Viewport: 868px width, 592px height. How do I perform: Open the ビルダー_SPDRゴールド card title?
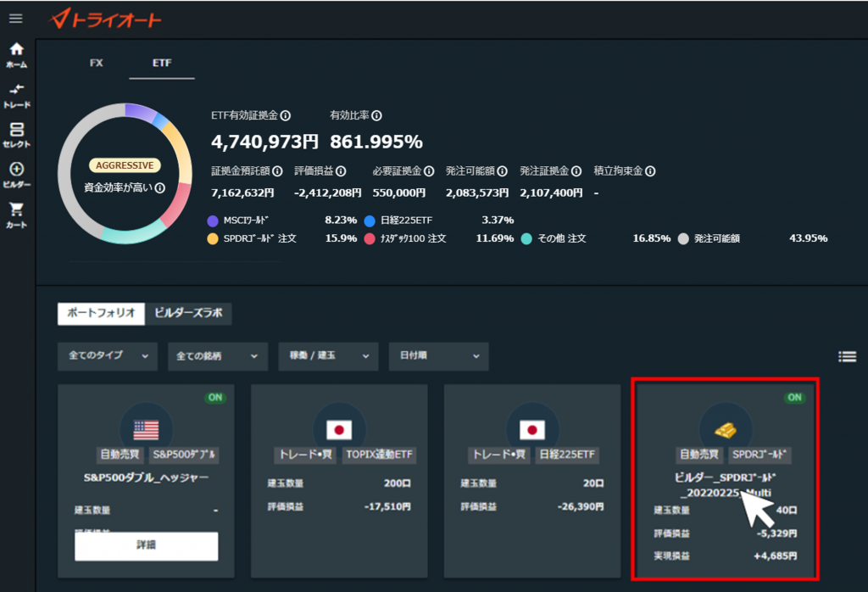(726, 485)
